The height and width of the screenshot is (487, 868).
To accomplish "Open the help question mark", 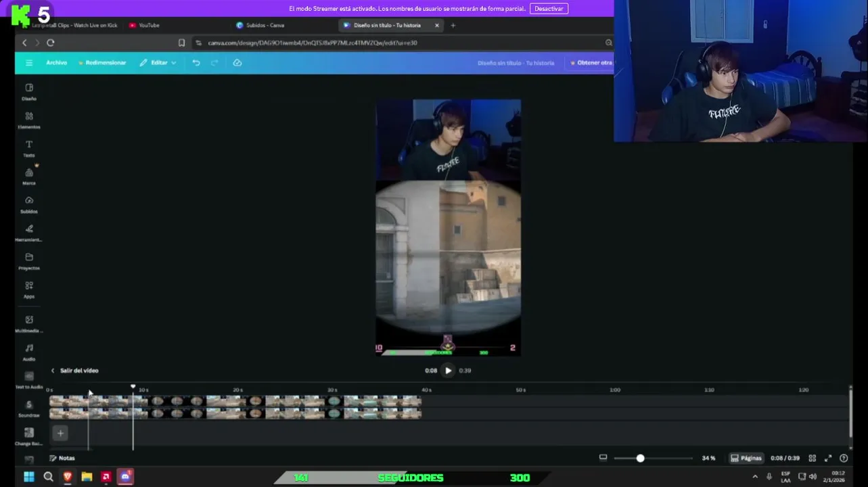I will (x=844, y=458).
